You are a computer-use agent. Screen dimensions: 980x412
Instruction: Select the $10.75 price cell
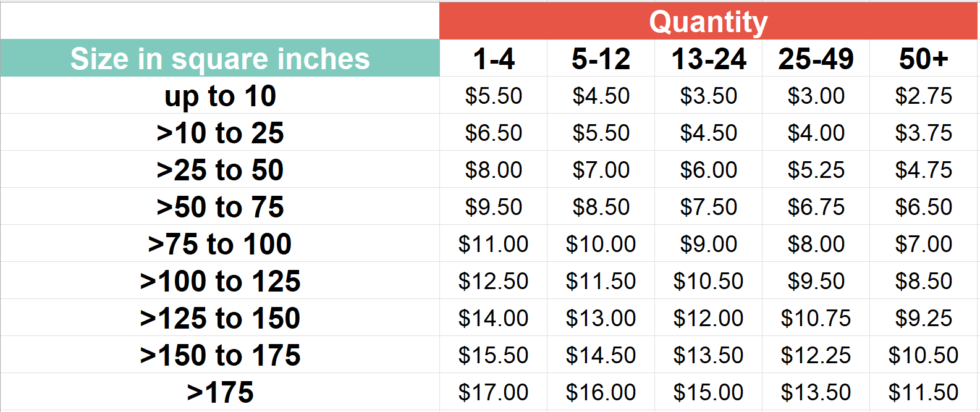point(816,318)
